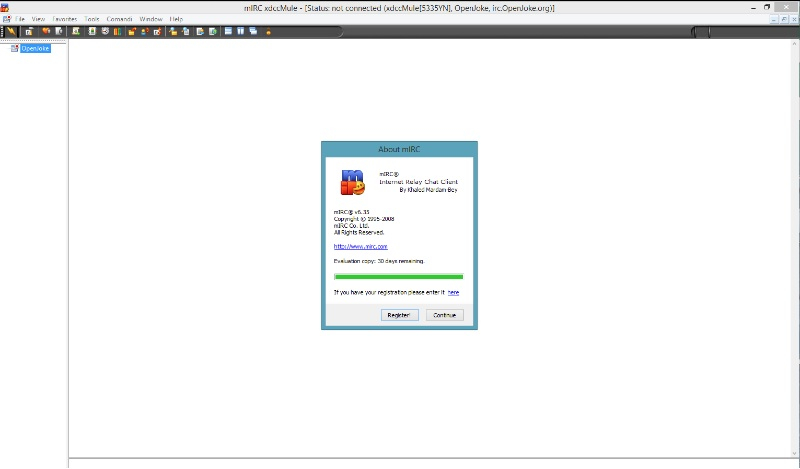Click the small orange icon ending the toolbar
800x469 pixels.
click(268, 31)
